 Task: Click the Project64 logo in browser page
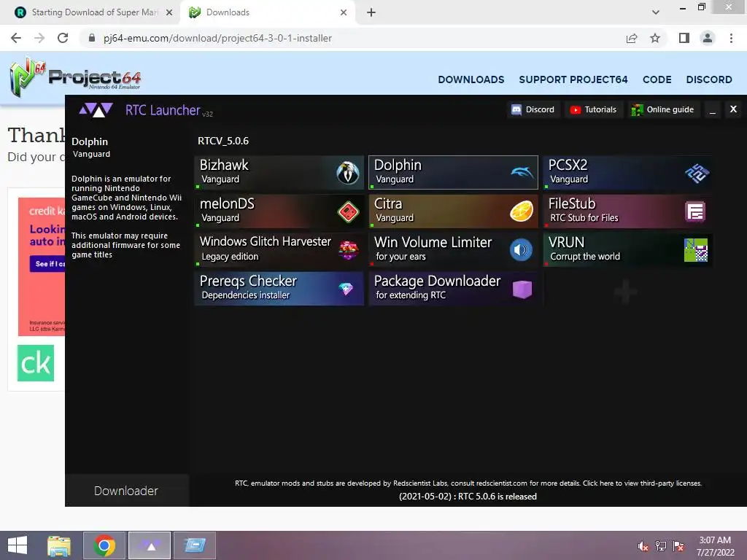75,77
